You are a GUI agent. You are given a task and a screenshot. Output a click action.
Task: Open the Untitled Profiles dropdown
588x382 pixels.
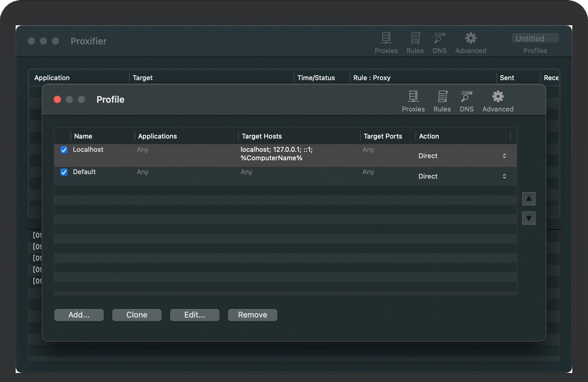[x=535, y=39]
